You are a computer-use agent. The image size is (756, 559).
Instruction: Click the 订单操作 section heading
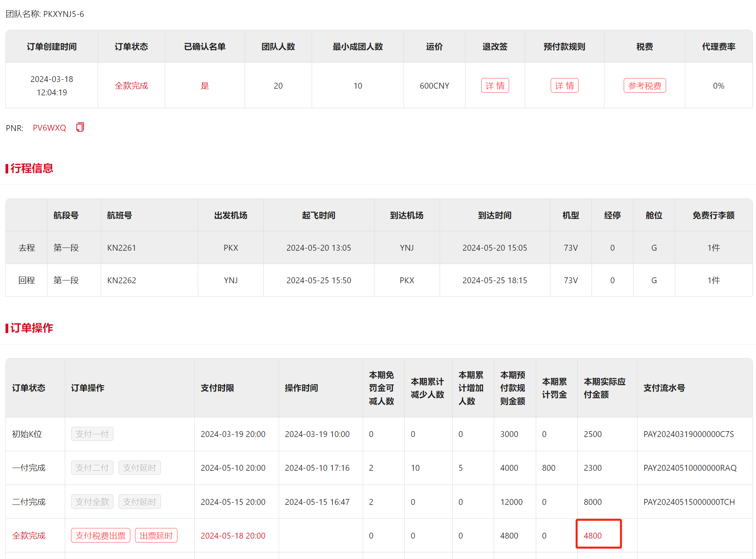(x=31, y=328)
